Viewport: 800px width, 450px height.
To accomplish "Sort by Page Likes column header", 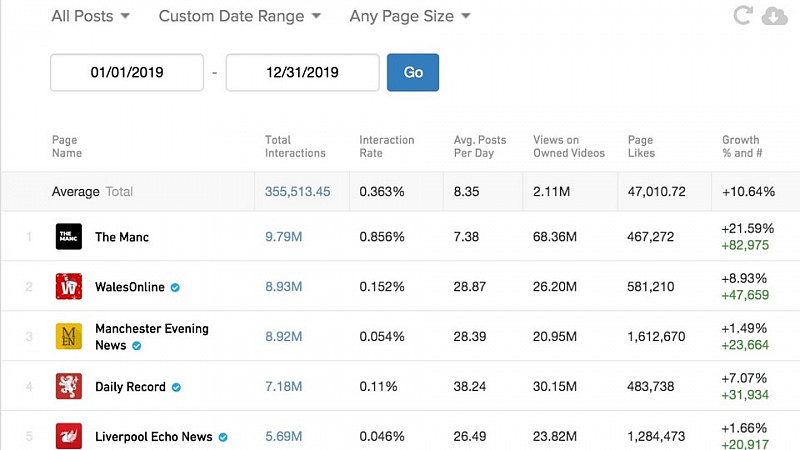I will tap(641, 146).
